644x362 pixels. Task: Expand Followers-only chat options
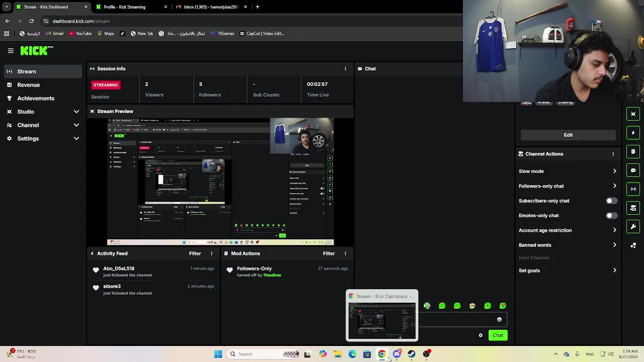point(568,186)
